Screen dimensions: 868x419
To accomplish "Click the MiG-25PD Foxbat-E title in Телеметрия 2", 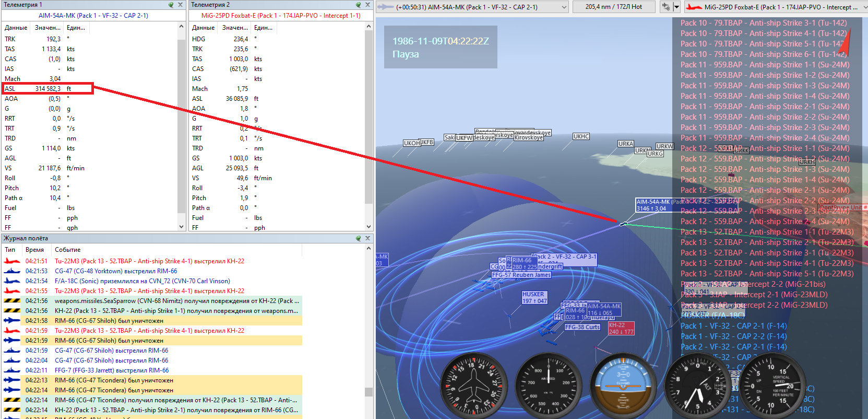I will pyautogui.click(x=281, y=16).
